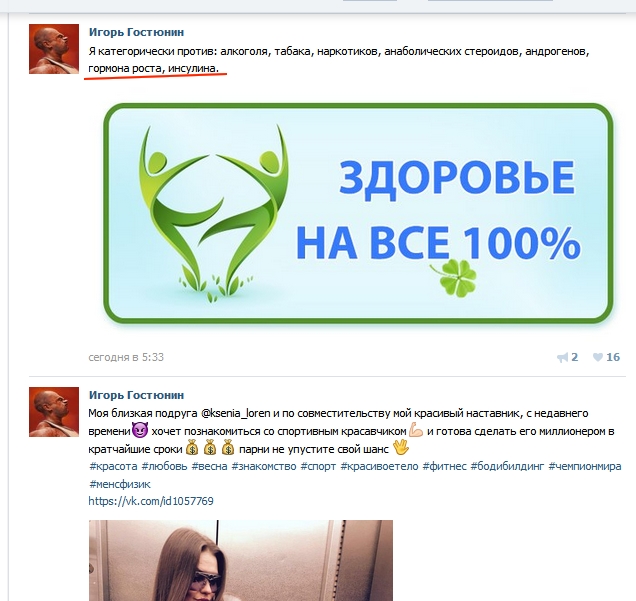The width and height of the screenshot is (636, 601).
Task: Open hashtag #бодибилдинг
Action: (507, 466)
